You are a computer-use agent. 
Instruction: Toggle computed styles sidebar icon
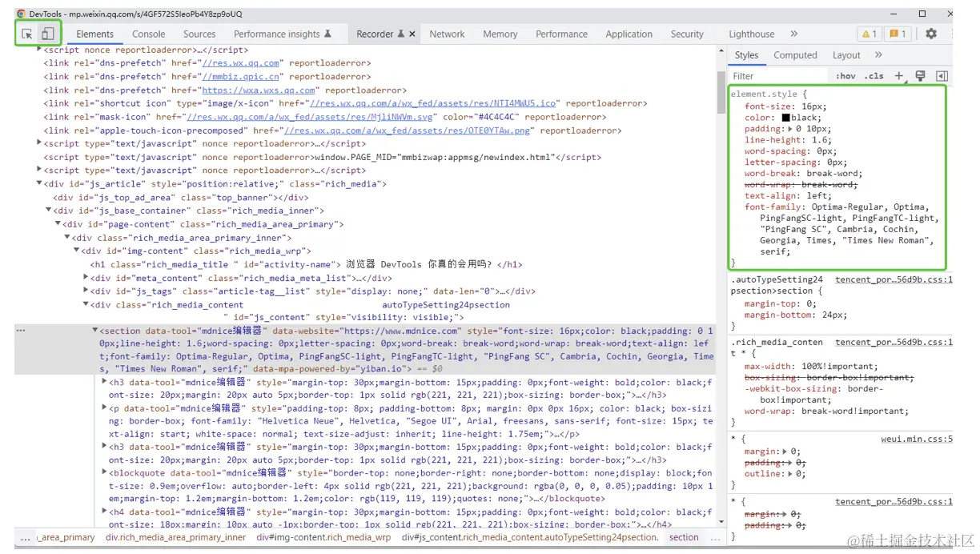[942, 76]
